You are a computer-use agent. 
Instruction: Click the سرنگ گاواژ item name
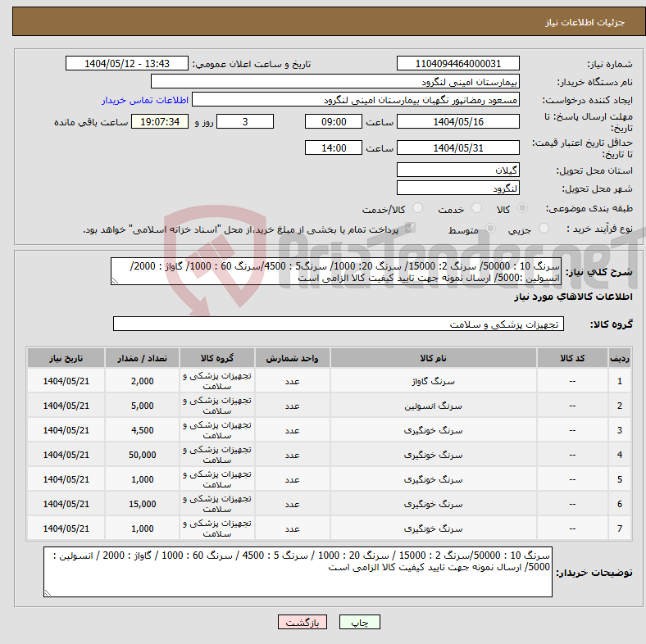pos(433,381)
